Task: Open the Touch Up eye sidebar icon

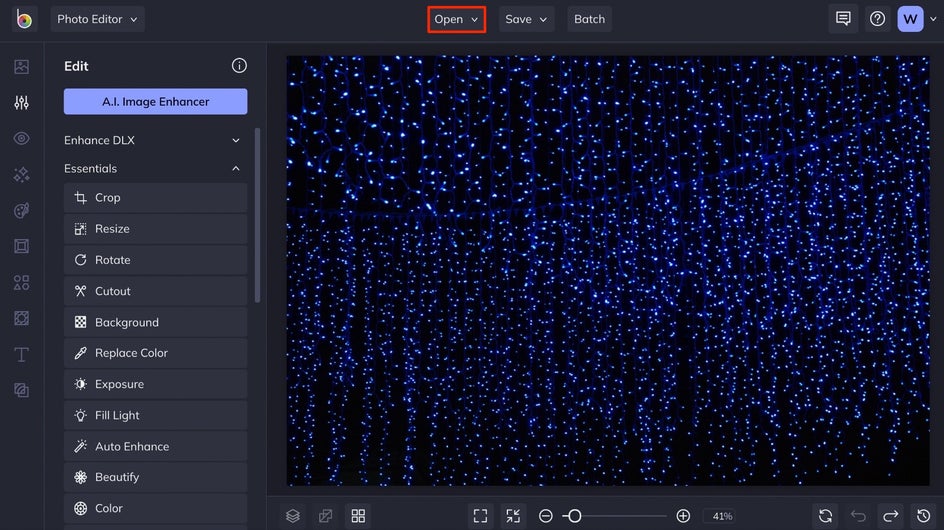Action: tap(21, 139)
